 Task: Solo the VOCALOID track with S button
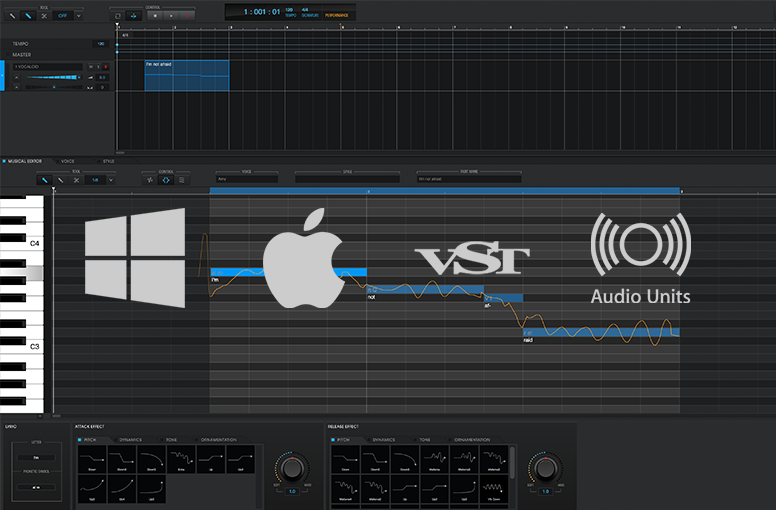pos(98,67)
